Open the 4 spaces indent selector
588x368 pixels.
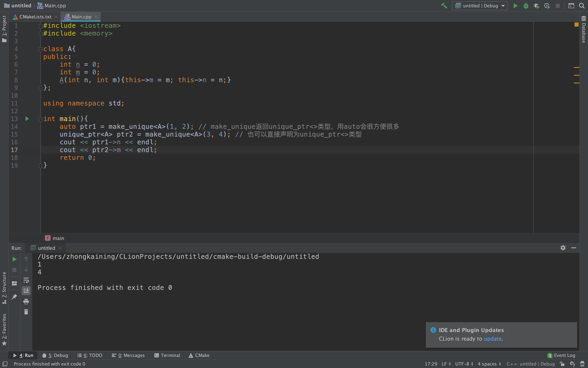[489, 364]
